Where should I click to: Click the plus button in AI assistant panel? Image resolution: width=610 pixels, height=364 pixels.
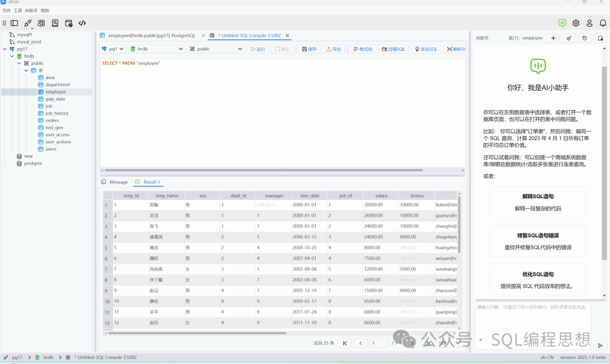tap(553, 38)
